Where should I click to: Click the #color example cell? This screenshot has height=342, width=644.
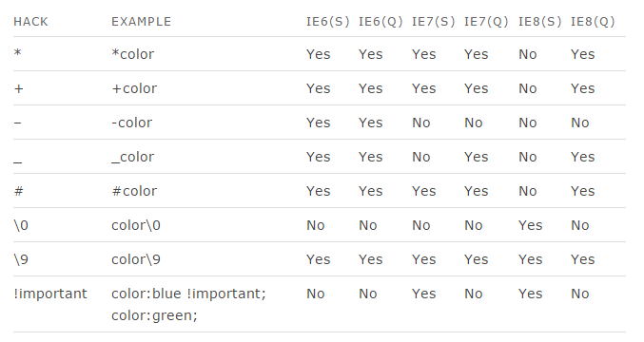pyautogui.click(x=134, y=191)
